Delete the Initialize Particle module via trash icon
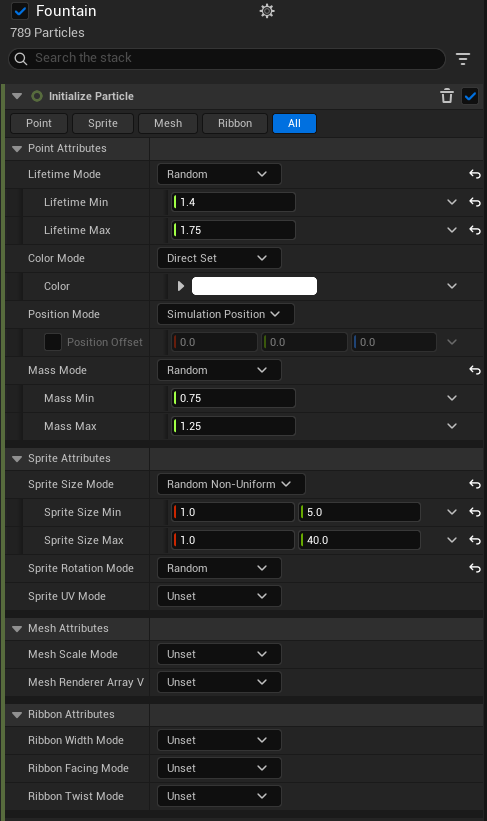Screen dimensions: 487x821 [447, 96]
